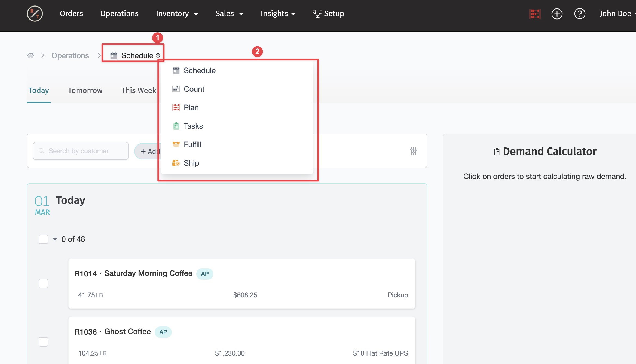Viewport: 636px width, 364px height.
Task: Select Plan in the dropdown list
Action: [191, 108]
